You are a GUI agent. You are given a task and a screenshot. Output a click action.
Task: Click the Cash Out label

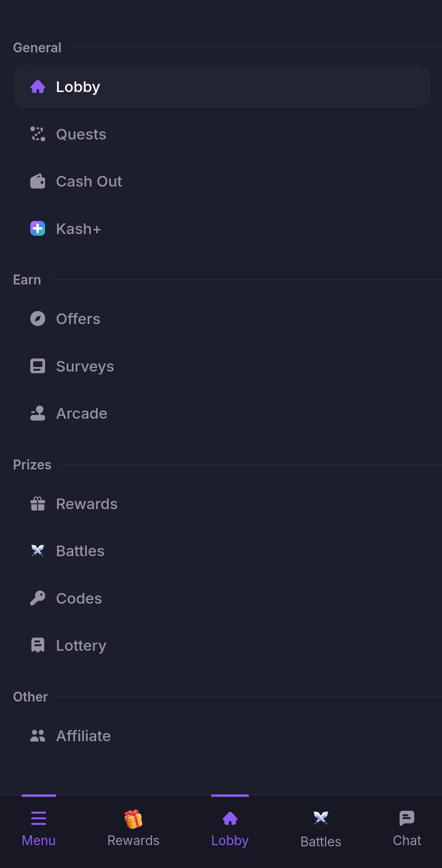(89, 181)
